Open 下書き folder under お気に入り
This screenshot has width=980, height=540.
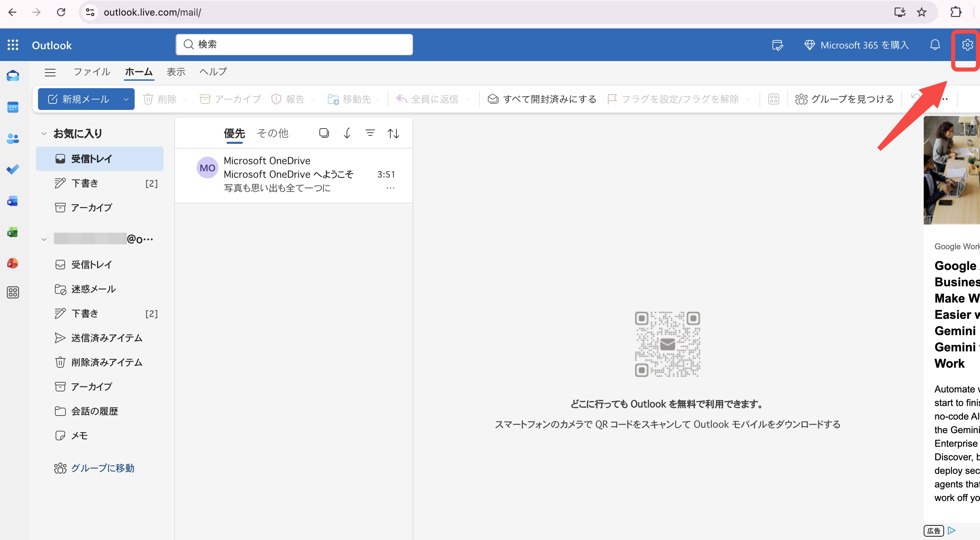[100, 184]
